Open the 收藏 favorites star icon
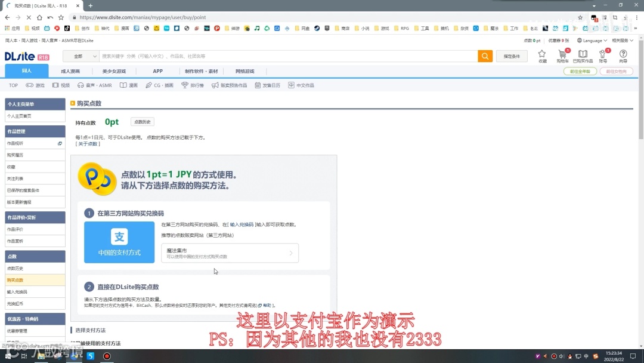Viewport: 644px width, 363px height. (x=542, y=56)
